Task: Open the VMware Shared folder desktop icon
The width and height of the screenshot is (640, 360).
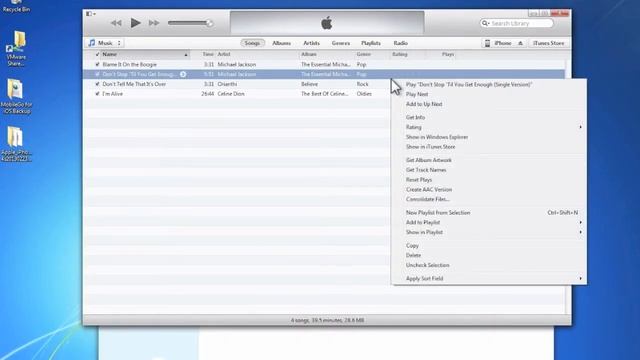Action: coord(16,49)
